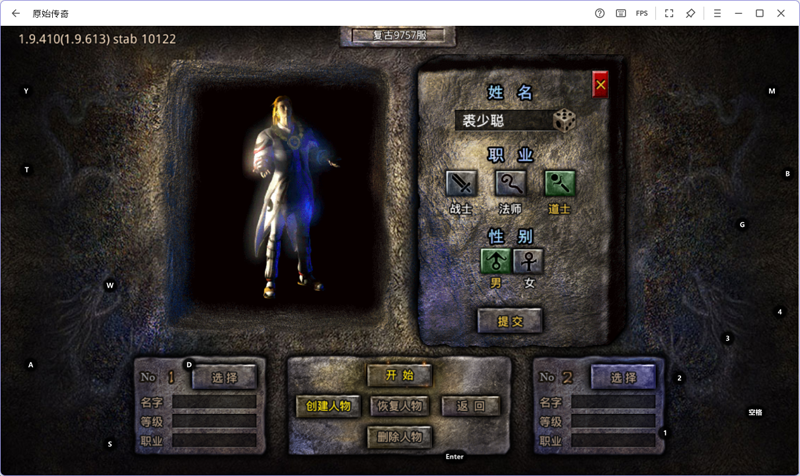
Task: Click 删除人物 delete character button
Action: [x=399, y=437]
